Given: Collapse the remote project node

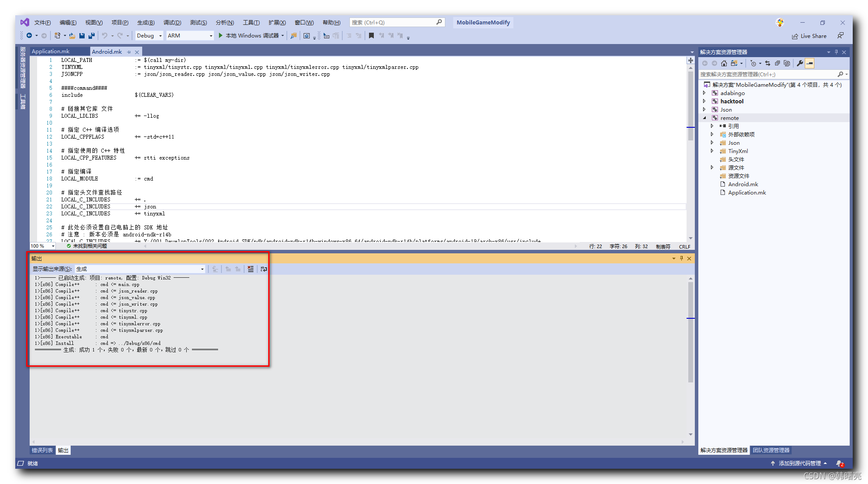Looking at the screenshot, I should coord(704,118).
